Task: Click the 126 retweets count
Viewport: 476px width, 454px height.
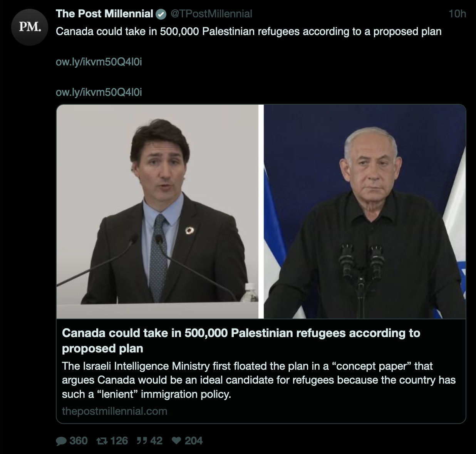Action: [x=119, y=441]
